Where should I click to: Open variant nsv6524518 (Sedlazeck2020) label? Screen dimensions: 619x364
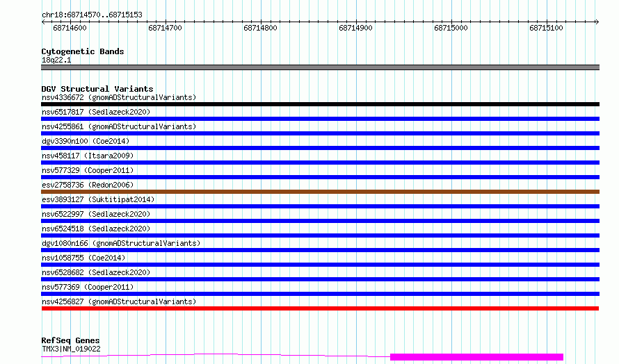pos(96,229)
